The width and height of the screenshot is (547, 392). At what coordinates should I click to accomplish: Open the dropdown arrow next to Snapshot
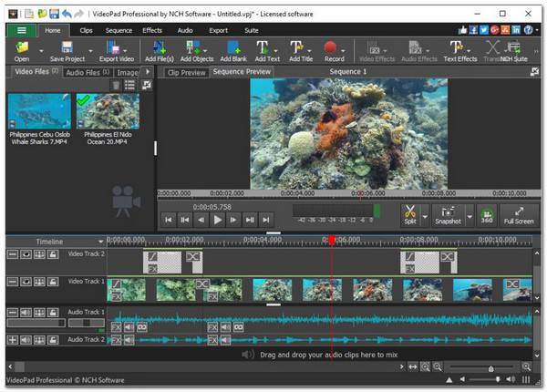470,217
